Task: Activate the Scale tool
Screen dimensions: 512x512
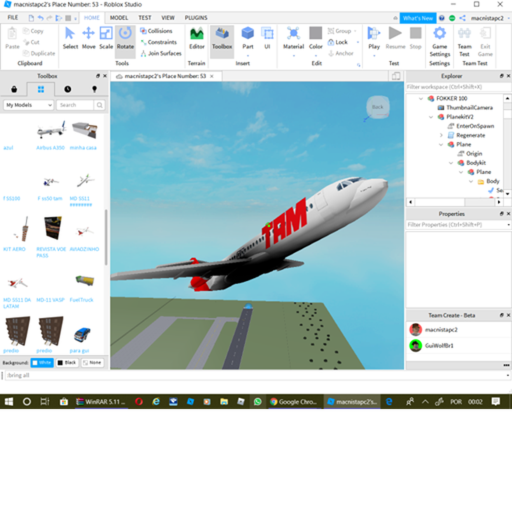Action: pos(106,38)
